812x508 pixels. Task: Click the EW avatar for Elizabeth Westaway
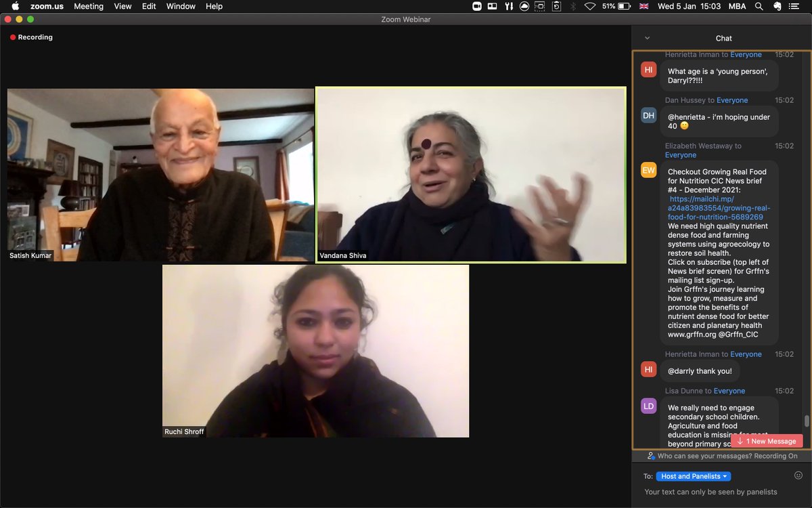tap(648, 170)
